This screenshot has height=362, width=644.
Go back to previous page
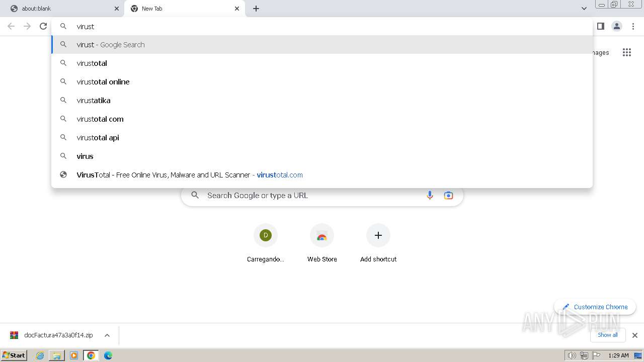11,26
